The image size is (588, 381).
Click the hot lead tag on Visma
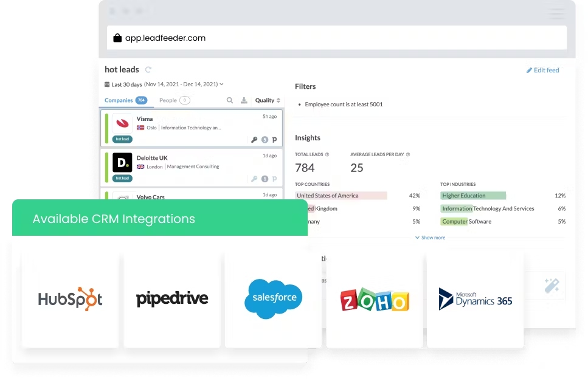(x=122, y=139)
